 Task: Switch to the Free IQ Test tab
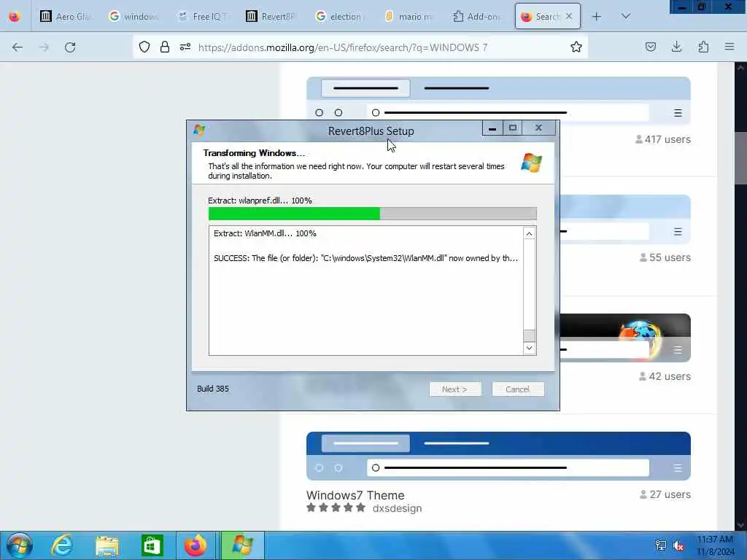(x=204, y=17)
